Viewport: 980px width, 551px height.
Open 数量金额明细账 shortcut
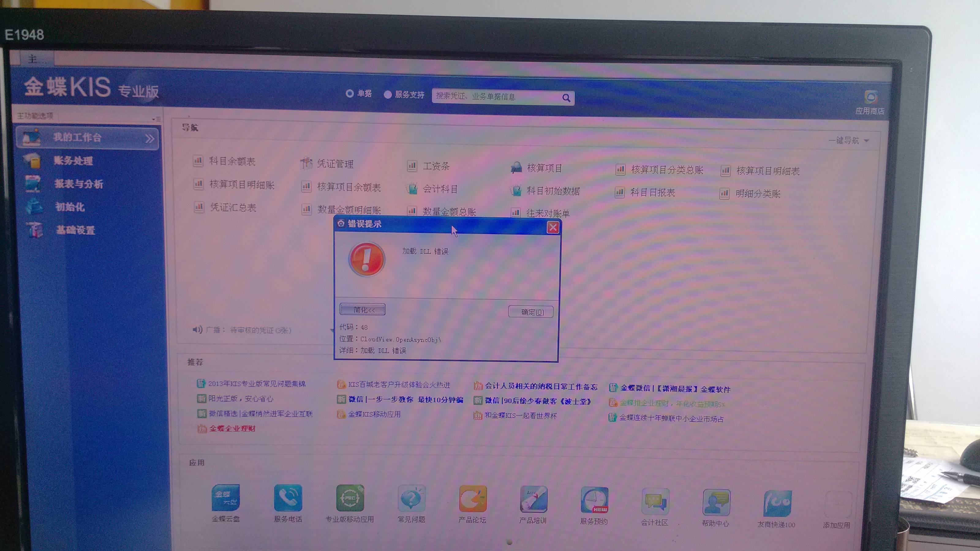pos(341,209)
